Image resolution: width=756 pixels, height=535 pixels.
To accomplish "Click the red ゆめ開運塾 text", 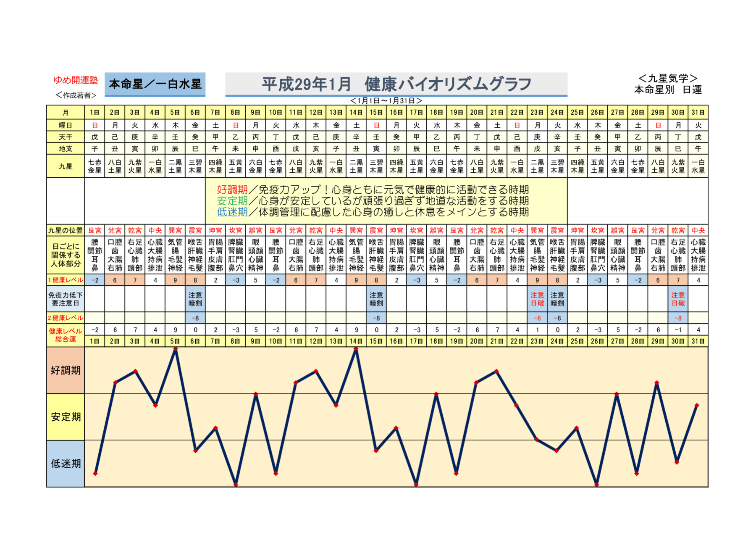I will pyautogui.click(x=76, y=80).
